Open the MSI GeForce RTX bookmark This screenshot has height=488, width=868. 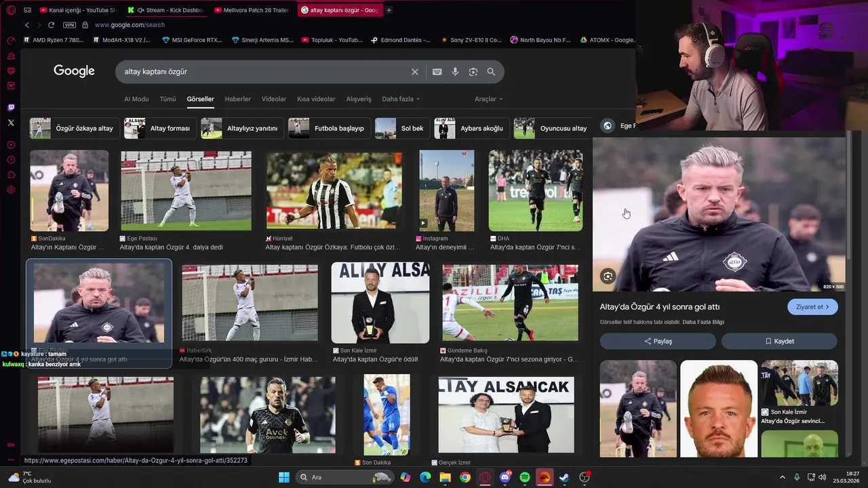pos(193,40)
